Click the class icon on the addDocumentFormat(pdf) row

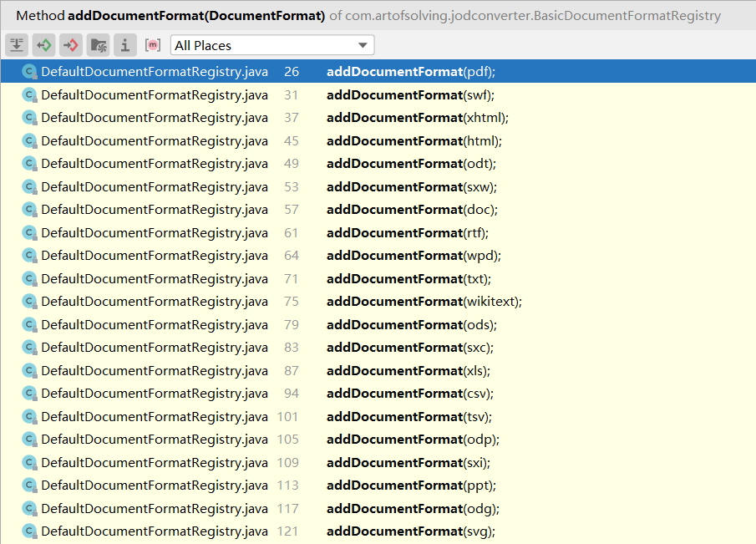tap(30, 72)
